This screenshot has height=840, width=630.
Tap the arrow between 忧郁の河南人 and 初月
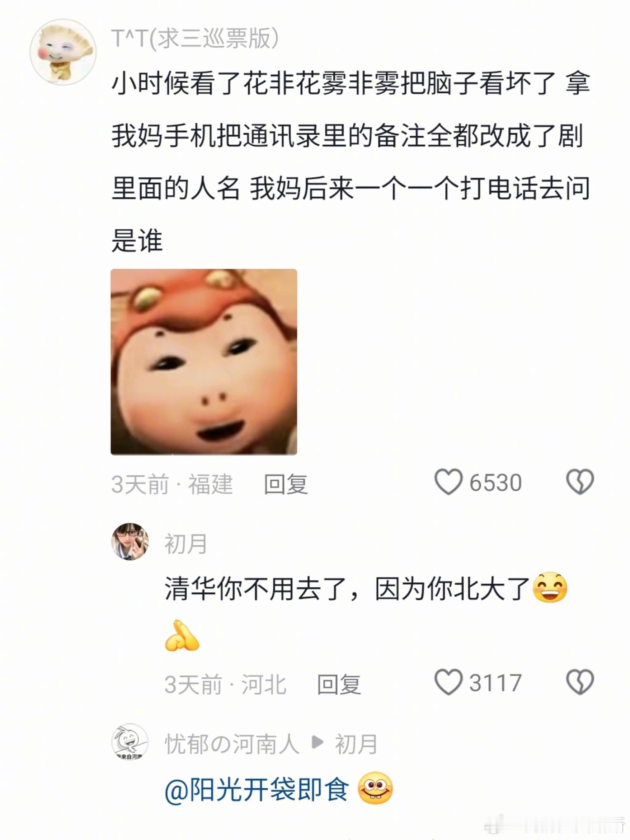(x=317, y=743)
